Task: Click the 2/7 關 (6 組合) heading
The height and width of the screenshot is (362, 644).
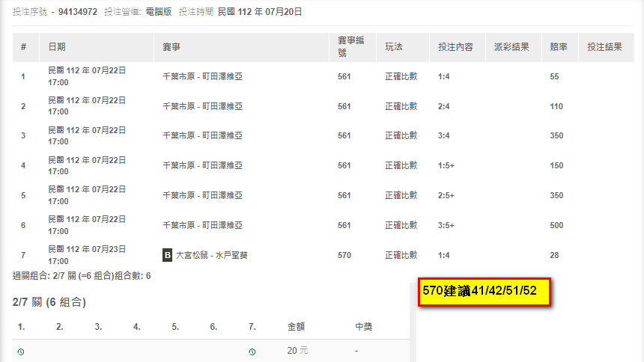Action: coord(49,302)
